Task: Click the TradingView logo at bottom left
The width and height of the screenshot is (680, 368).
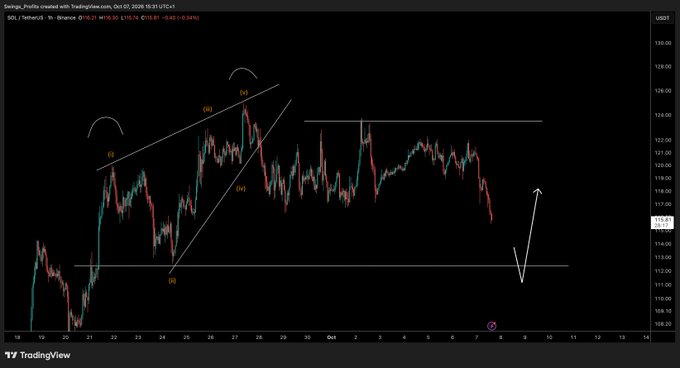Action: tap(38, 355)
